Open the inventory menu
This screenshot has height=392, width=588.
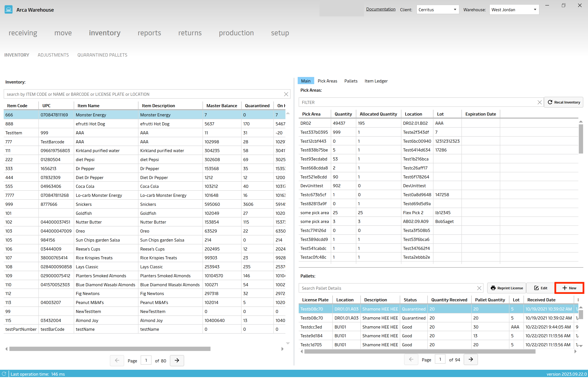(105, 33)
